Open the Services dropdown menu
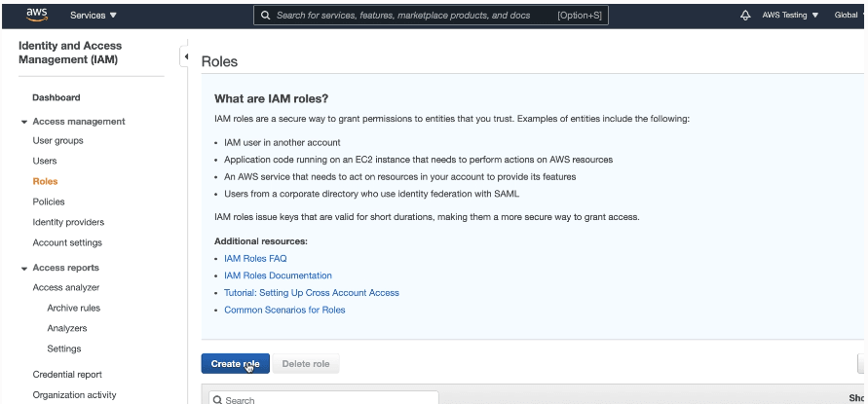Screen dimensions: 868x404 [94, 16]
